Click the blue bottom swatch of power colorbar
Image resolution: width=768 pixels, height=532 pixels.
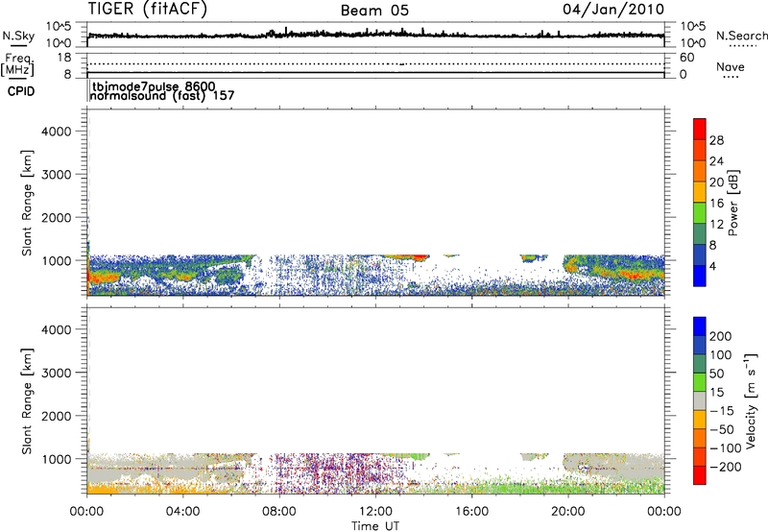click(x=700, y=276)
